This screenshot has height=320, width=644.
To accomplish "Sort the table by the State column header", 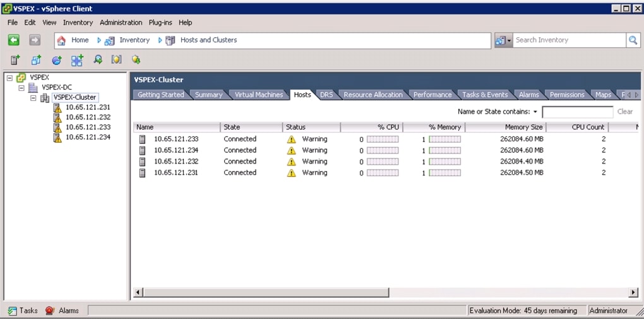I will (x=251, y=127).
